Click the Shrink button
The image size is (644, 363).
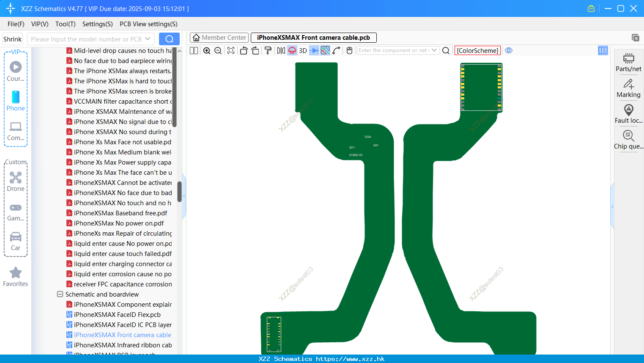pyautogui.click(x=12, y=39)
